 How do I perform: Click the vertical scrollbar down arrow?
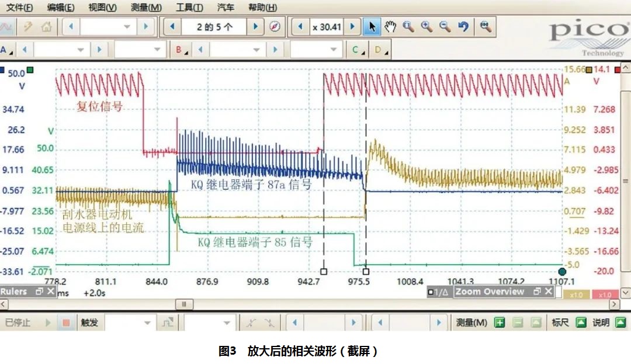click(626, 293)
